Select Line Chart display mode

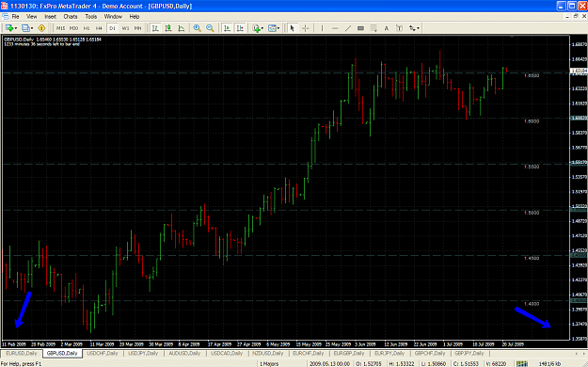click(x=182, y=28)
